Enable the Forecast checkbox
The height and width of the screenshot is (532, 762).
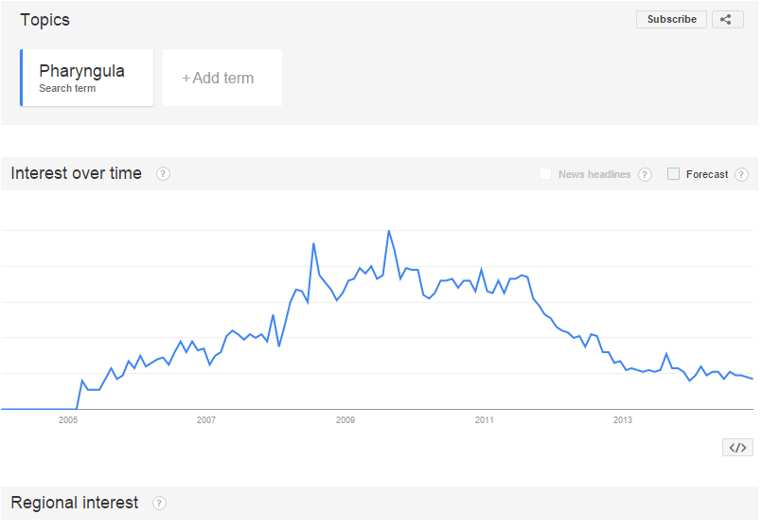[674, 174]
